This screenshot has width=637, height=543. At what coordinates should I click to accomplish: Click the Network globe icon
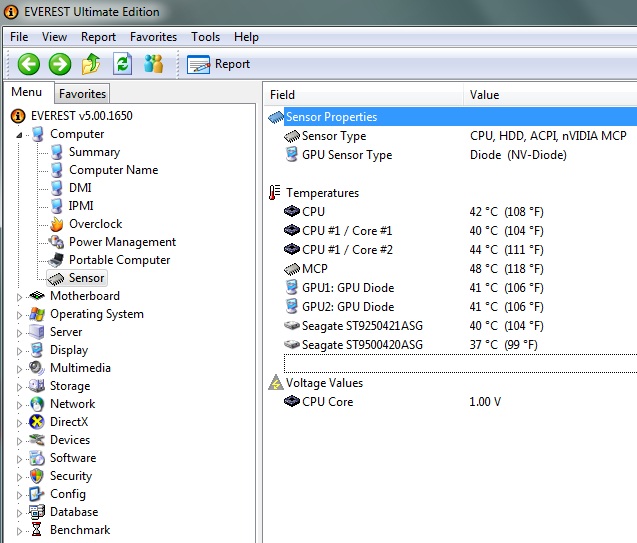pyautogui.click(x=37, y=404)
